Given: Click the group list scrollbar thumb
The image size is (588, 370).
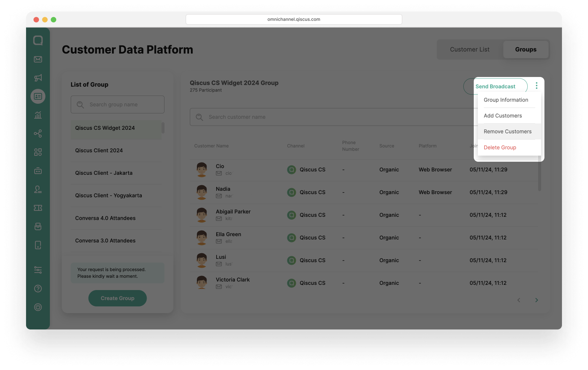Looking at the screenshot, I should click(x=163, y=128).
